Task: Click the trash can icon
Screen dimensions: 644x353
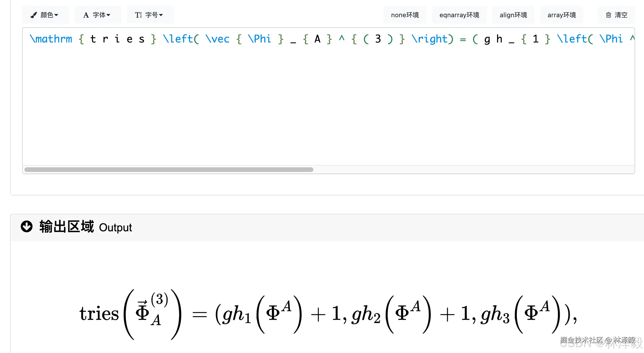Action: (x=608, y=15)
